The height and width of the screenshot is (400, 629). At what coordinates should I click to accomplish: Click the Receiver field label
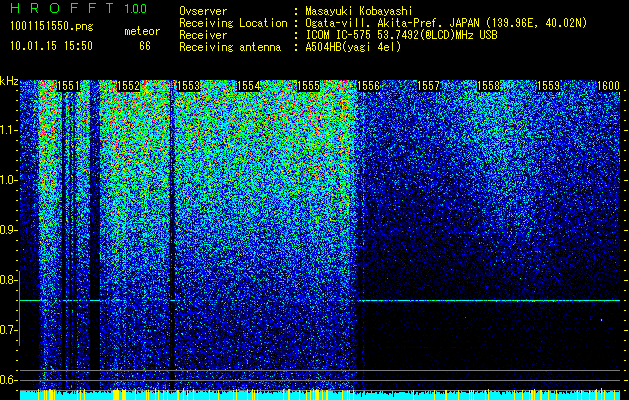click(x=203, y=35)
